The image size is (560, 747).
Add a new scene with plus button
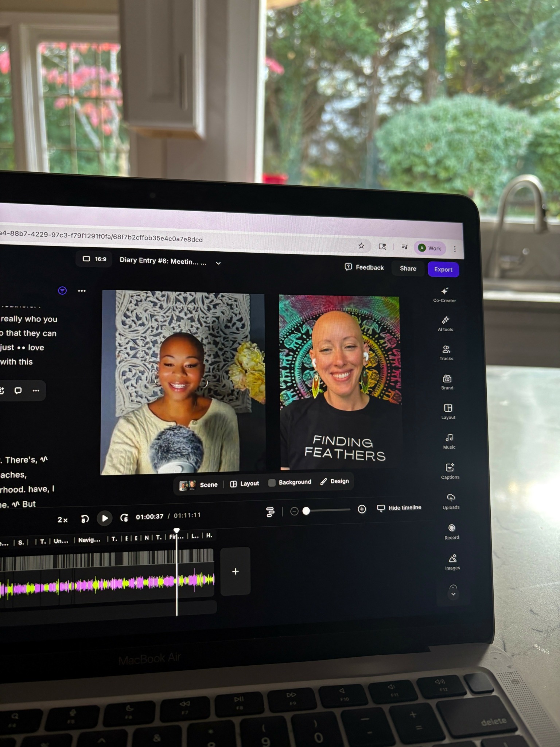[236, 572]
